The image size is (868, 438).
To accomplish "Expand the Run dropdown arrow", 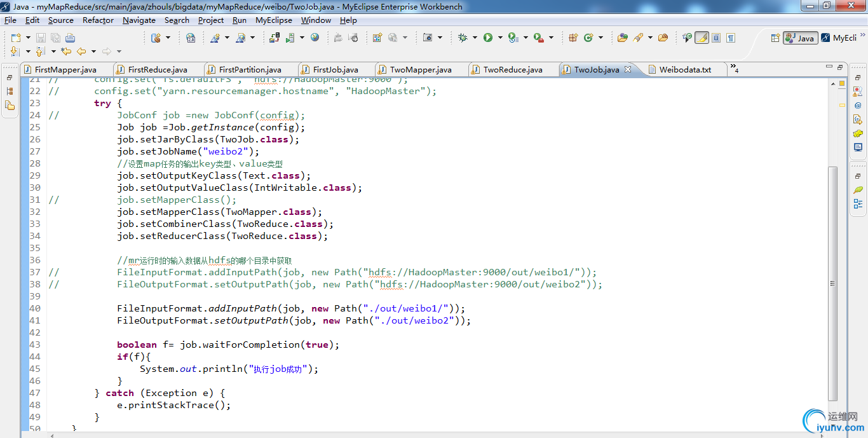I will 500,38.
